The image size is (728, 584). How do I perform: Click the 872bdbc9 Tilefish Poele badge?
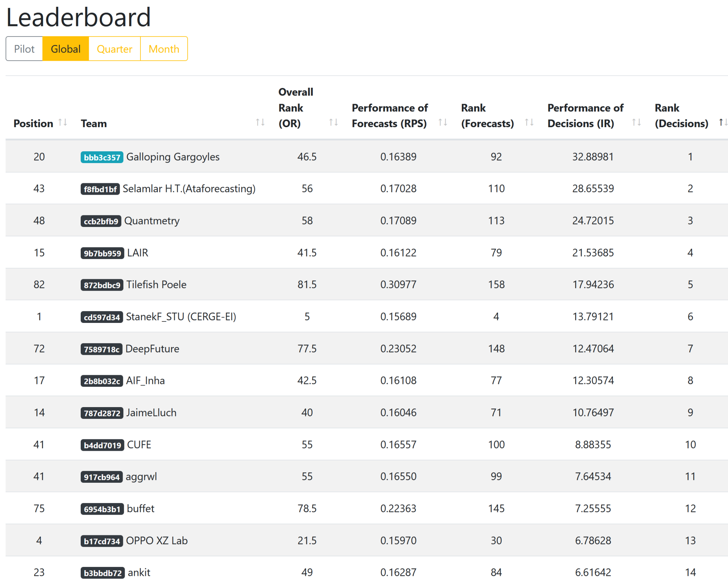(102, 285)
